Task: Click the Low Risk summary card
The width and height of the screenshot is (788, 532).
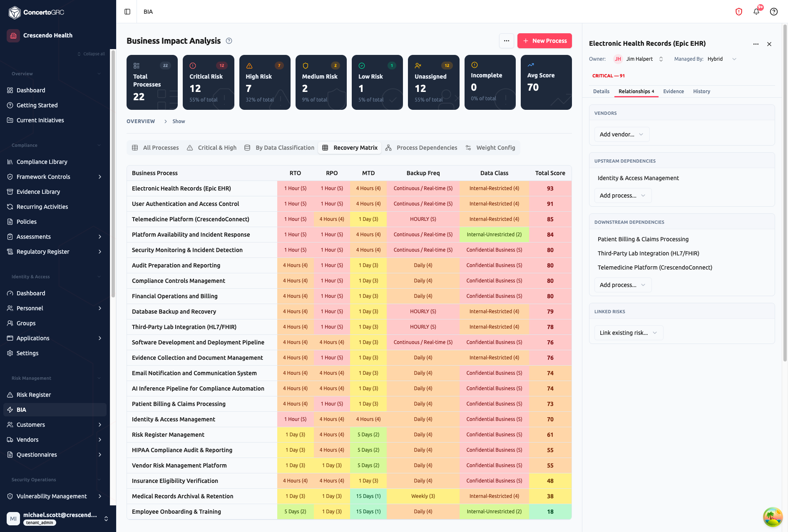Action: coord(377,82)
